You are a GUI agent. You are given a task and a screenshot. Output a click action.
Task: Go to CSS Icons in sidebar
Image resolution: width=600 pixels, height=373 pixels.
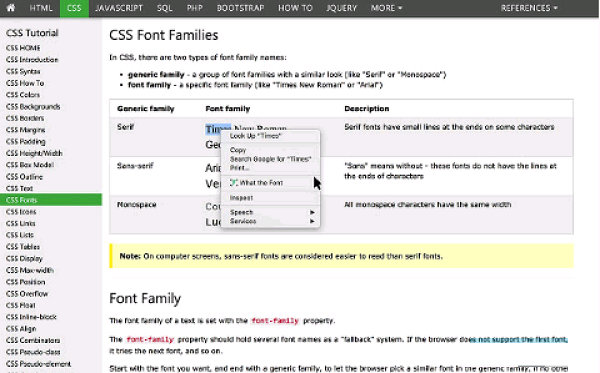pos(21,212)
